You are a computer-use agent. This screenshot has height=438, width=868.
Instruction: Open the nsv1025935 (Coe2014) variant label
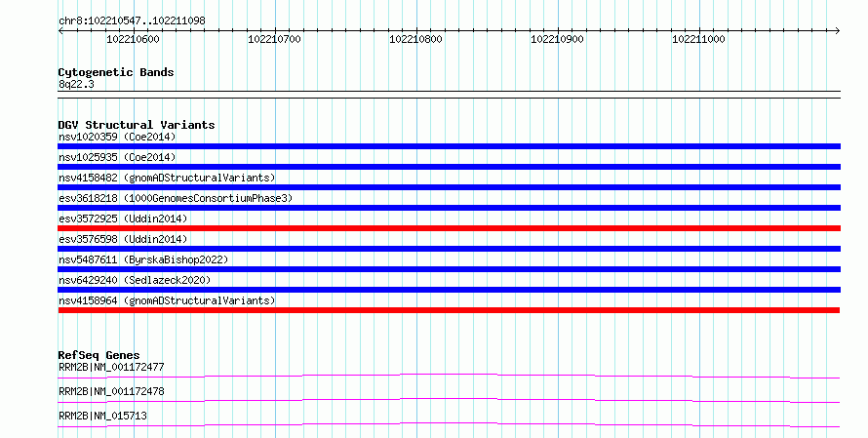[x=117, y=157]
